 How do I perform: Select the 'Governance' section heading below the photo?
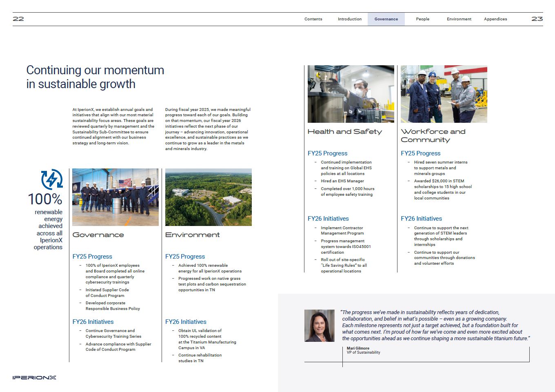pos(98,235)
